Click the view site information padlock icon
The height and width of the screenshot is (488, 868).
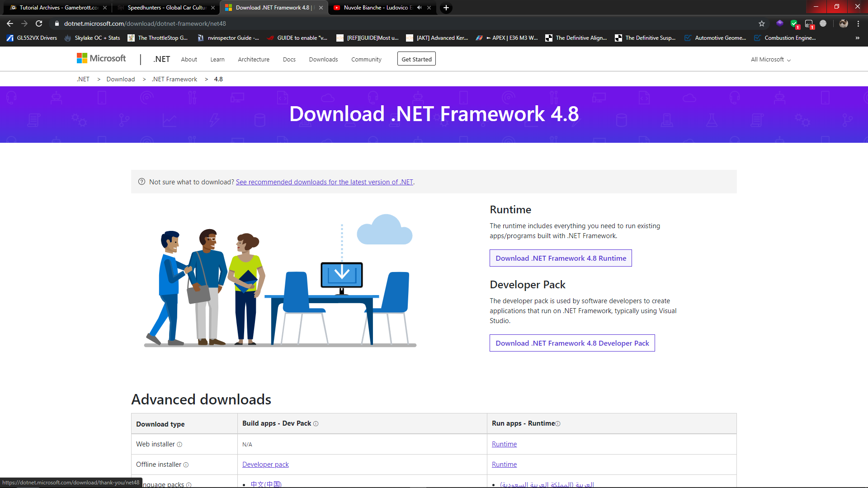tap(57, 23)
